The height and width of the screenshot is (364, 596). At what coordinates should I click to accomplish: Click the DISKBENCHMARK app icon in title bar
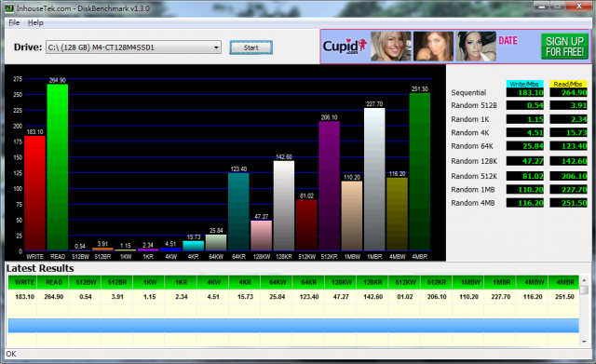tap(9, 8)
